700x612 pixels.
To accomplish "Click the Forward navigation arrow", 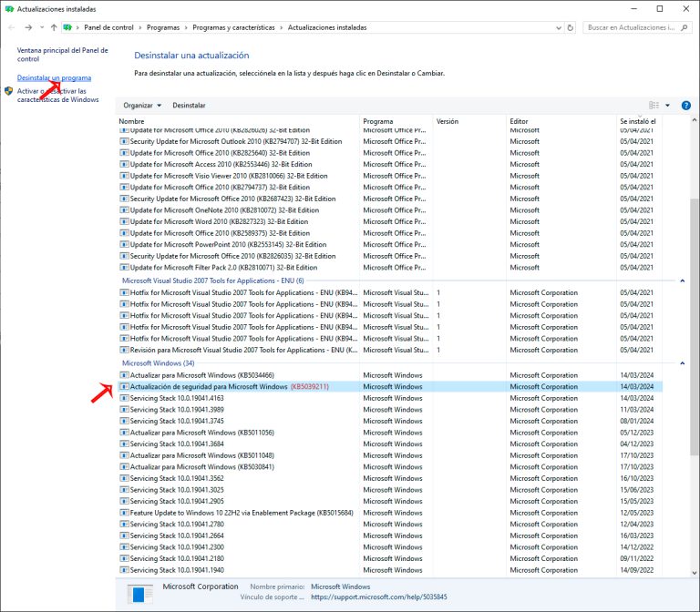I will tap(28, 27).
